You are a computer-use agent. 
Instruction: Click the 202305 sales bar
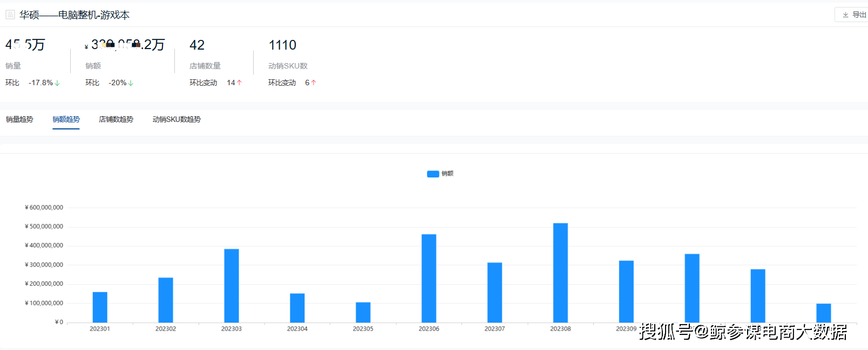click(x=363, y=312)
